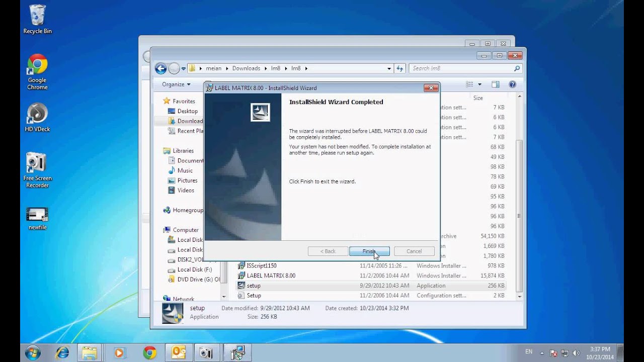Select Recent Places in navigation pane

pyautogui.click(x=185, y=131)
